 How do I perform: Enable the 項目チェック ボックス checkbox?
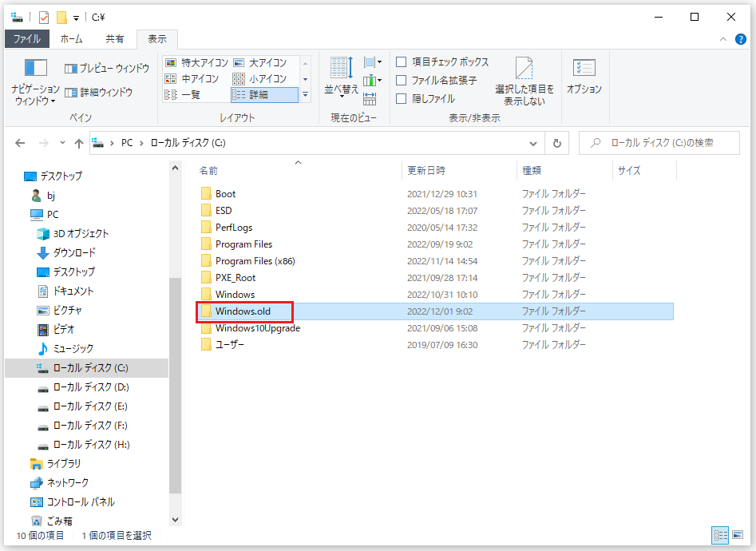click(402, 61)
